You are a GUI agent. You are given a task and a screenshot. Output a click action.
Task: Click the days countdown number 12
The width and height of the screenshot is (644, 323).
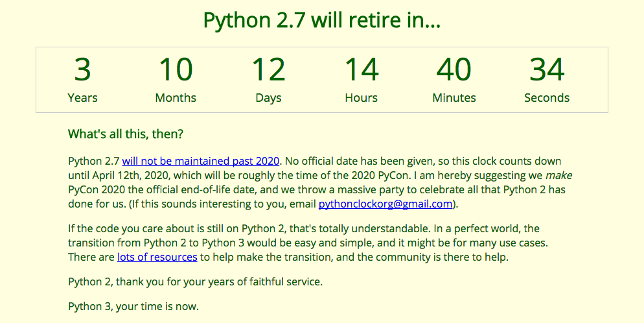click(268, 70)
